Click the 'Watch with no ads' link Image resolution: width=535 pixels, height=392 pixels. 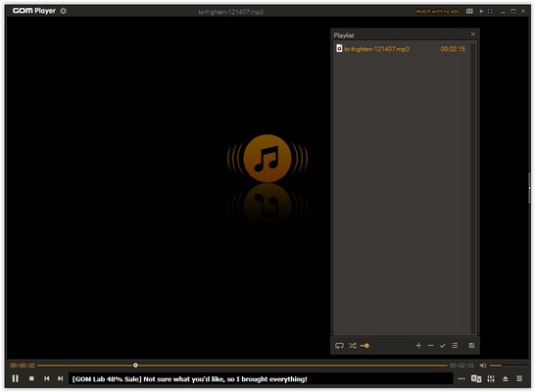click(437, 11)
